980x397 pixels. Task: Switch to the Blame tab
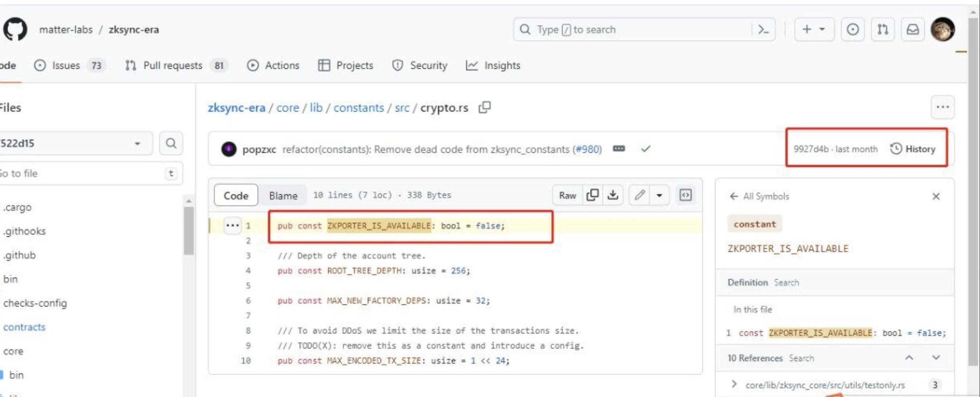[x=283, y=195]
